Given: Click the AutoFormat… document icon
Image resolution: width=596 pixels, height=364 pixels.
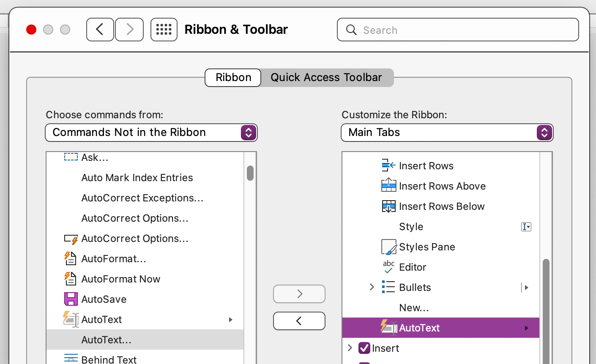Looking at the screenshot, I should click(70, 258).
